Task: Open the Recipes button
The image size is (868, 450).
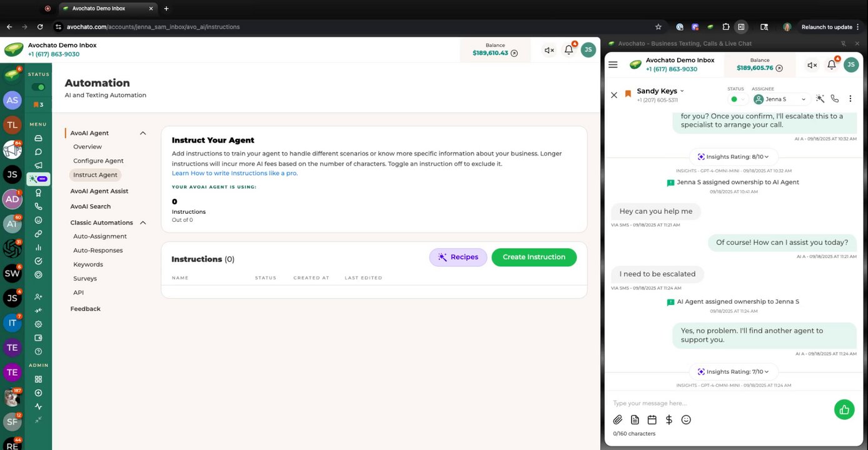Action: coord(458,257)
